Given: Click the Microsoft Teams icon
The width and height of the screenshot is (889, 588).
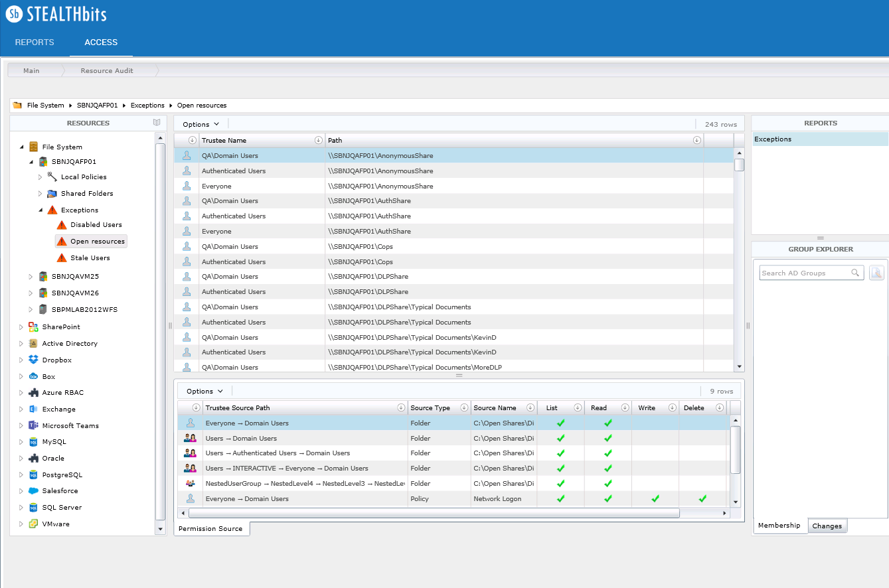Looking at the screenshot, I should coord(33,425).
